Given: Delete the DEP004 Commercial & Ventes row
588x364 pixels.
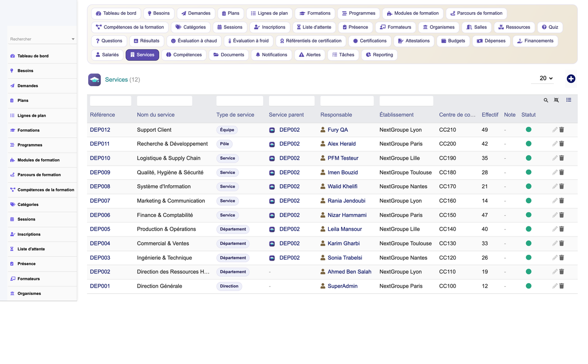Looking at the screenshot, I should click(562, 243).
